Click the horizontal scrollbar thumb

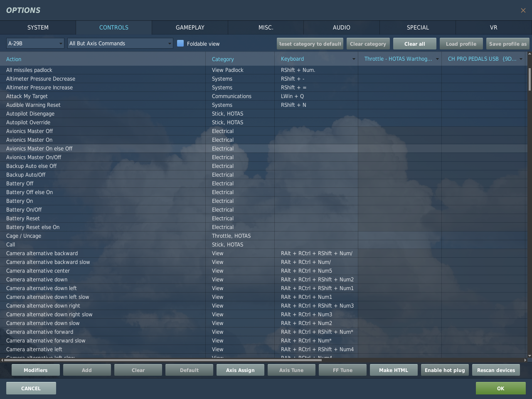[x=163, y=360]
